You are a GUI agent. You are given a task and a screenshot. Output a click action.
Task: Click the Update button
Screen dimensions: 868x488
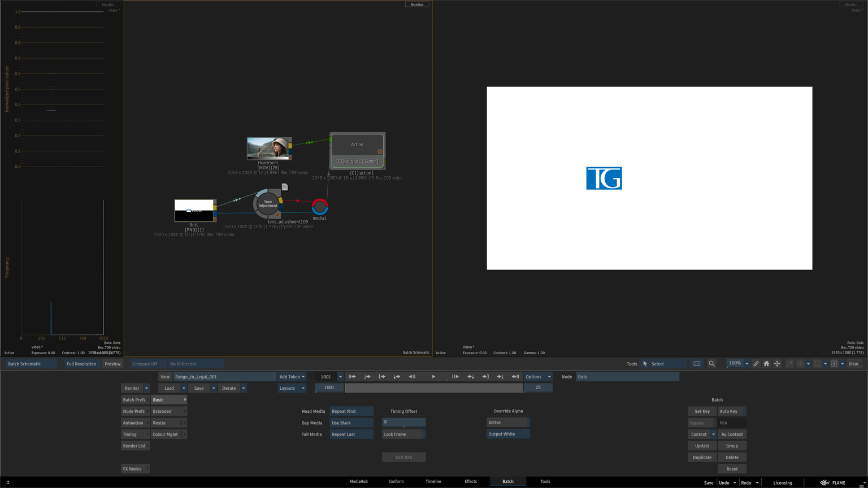[x=702, y=446]
